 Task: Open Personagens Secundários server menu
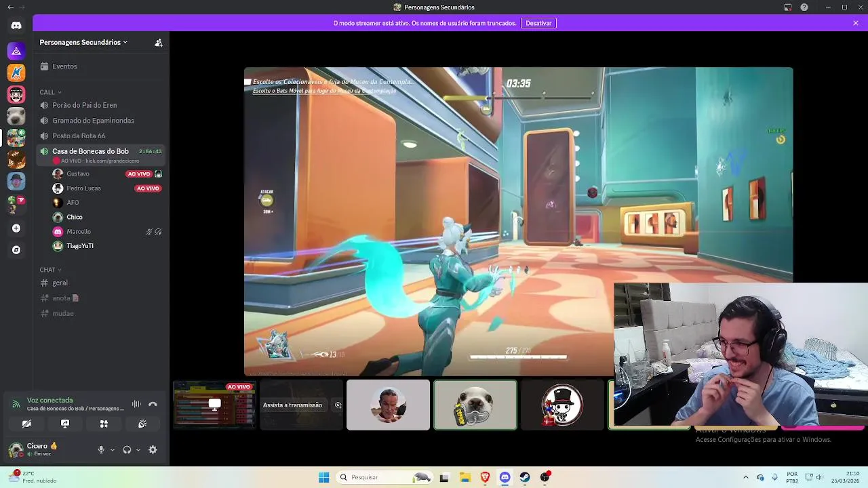(83, 42)
